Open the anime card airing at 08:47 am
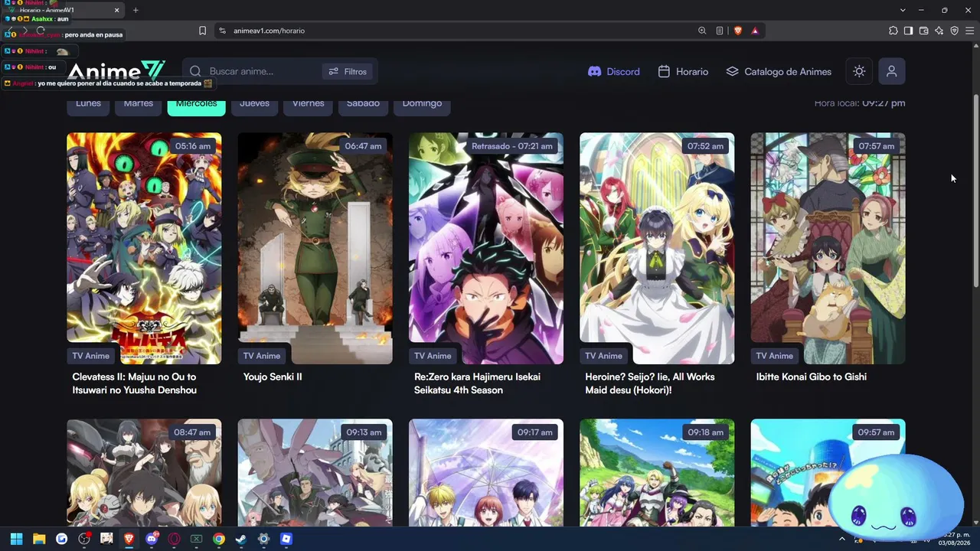 (x=144, y=472)
